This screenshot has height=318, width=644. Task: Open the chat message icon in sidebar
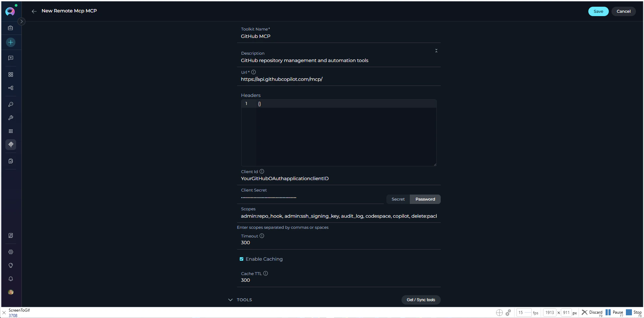[x=11, y=58]
